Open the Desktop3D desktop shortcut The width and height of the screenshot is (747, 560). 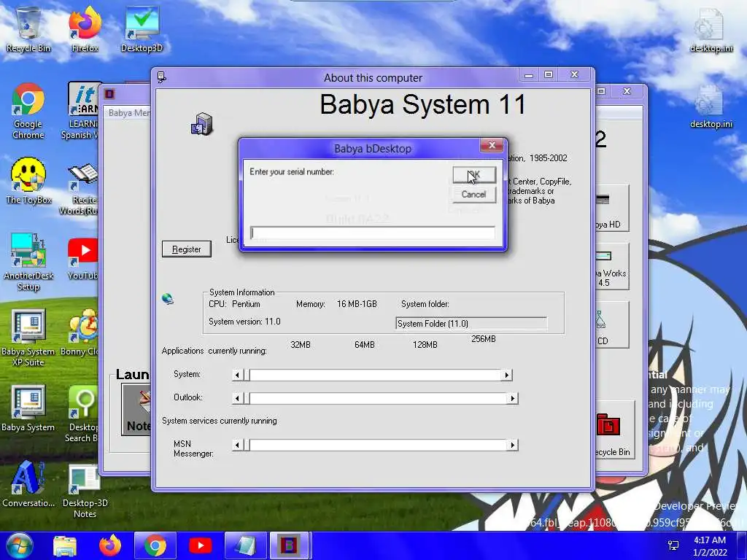coord(142,28)
